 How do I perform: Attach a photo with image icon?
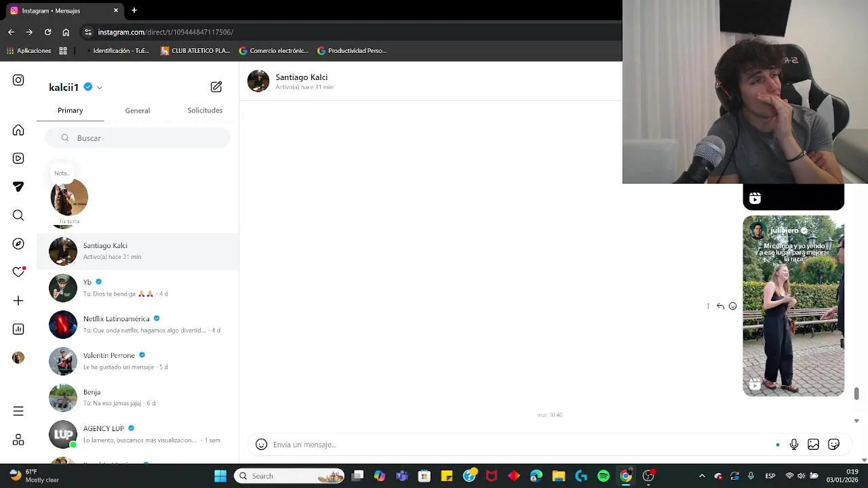tap(813, 445)
